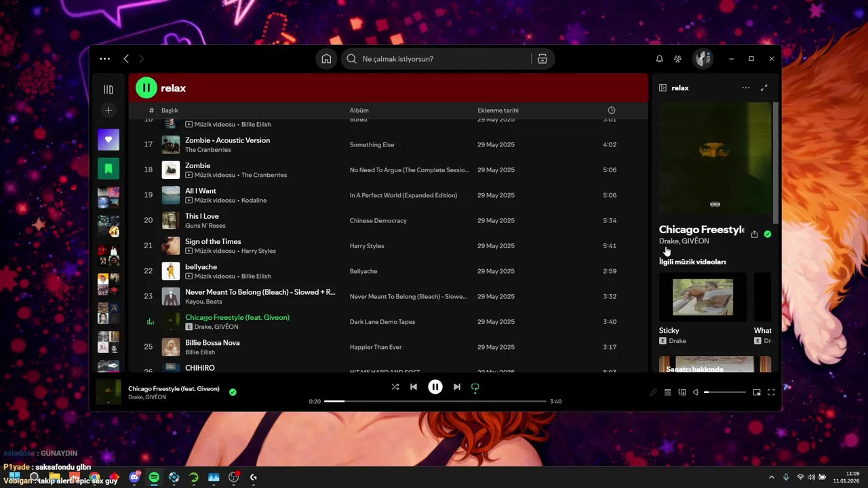
Task: Open the 'Chicago Freestyle' heading in right panel
Action: pos(702,230)
